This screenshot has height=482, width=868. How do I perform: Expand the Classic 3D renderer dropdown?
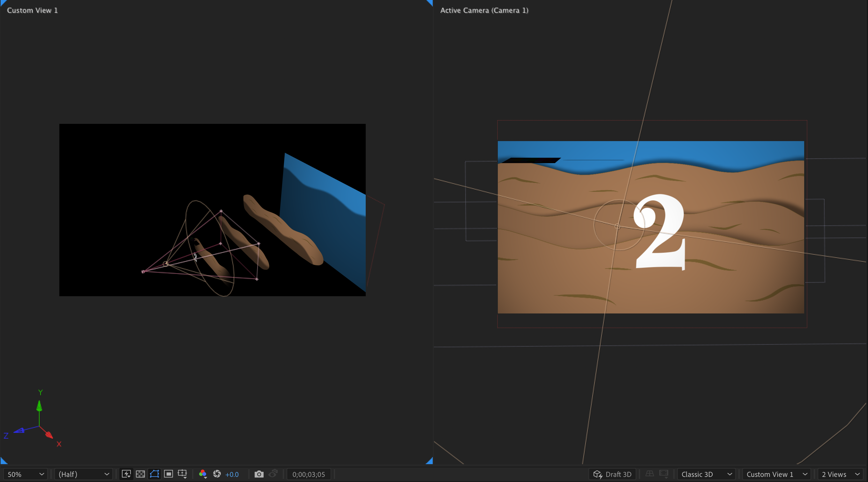point(706,474)
